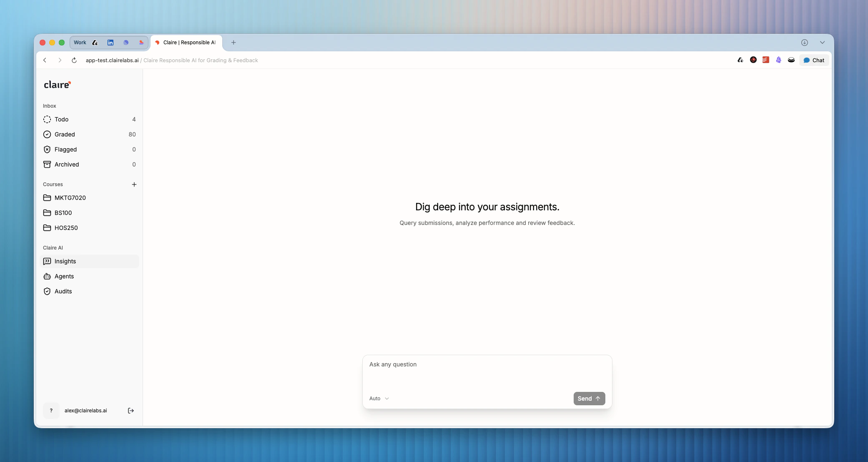Open the Graded submissions list
Image resolution: width=868 pixels, height=462 pixels.
coord(65,134)
